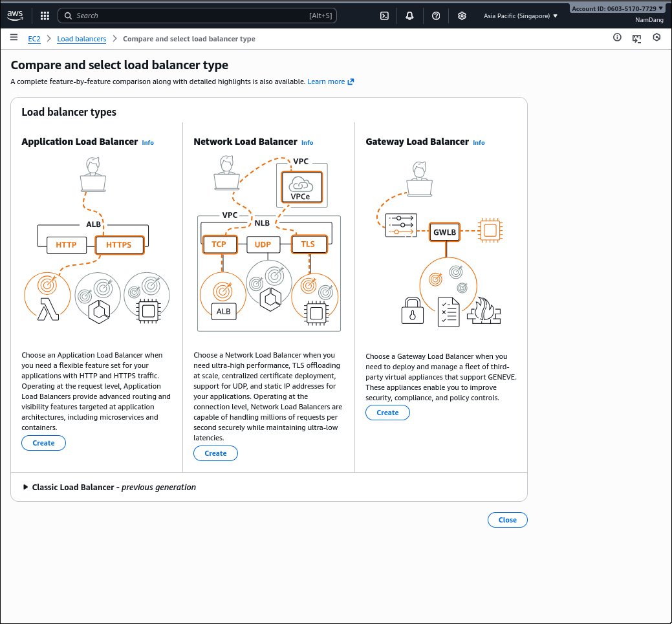Viewport: 672px width, 624px height.
Task: Launch CloudShell from the top bar
Action: [384, 16]
